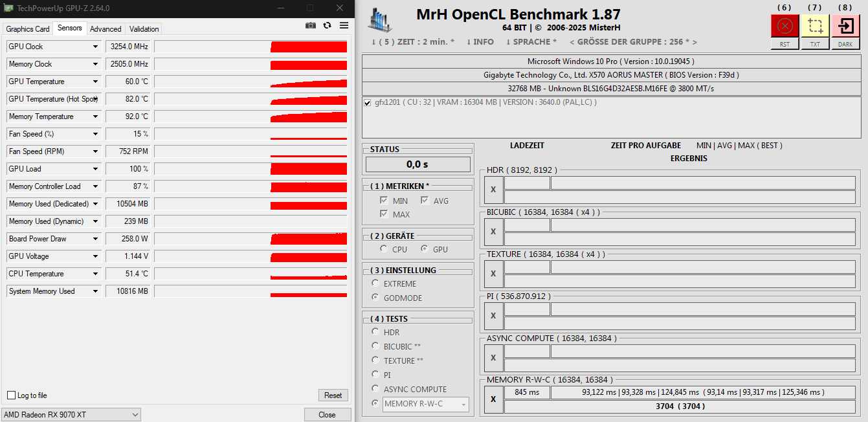868x422 pixels.
Task: Select the EXTREME setting radio button
Action: [x=375, y=283]
